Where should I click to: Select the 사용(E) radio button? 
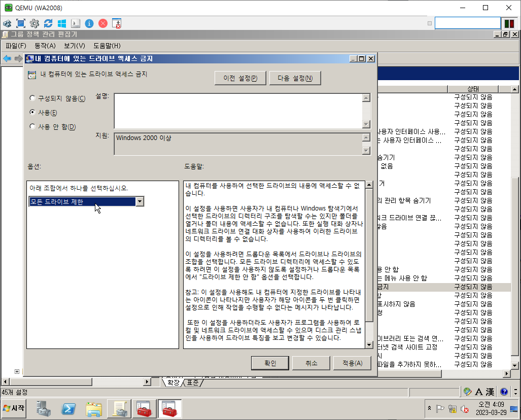point(32,112)
